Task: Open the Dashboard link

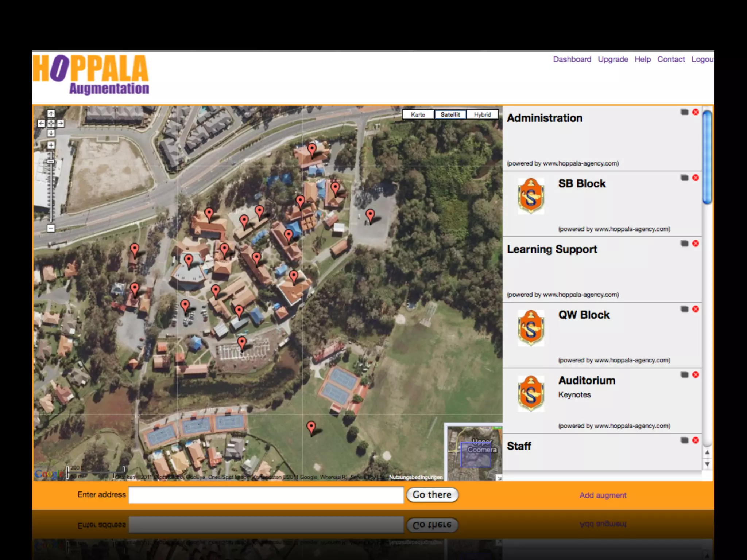Action: click(572, 59)
